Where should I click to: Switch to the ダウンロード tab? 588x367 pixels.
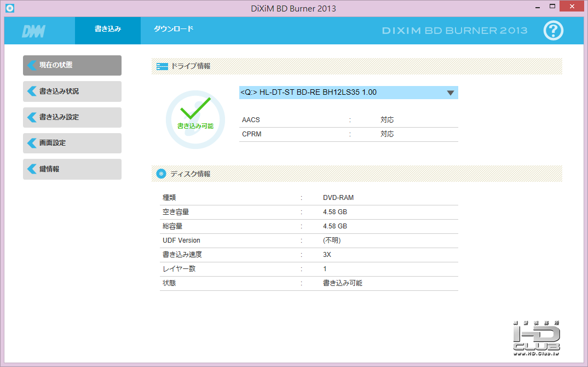click(173, 30)
